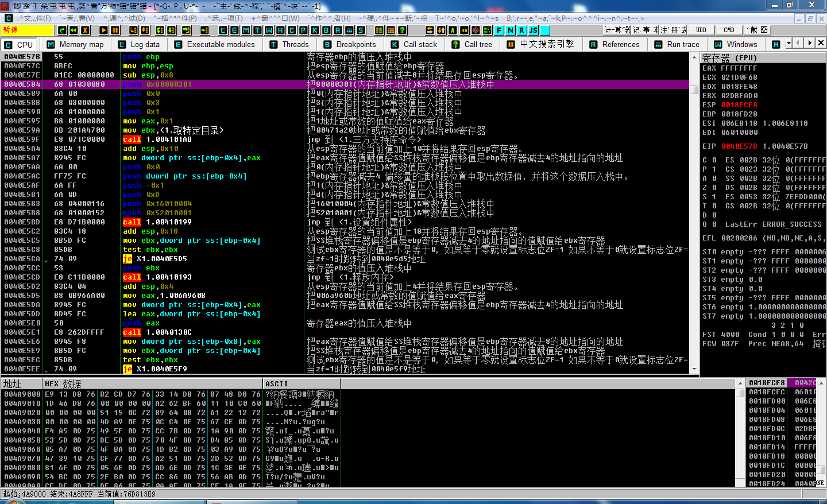Switch to the Threads tab
Screen dimensions: 827x504
point(289,44)
